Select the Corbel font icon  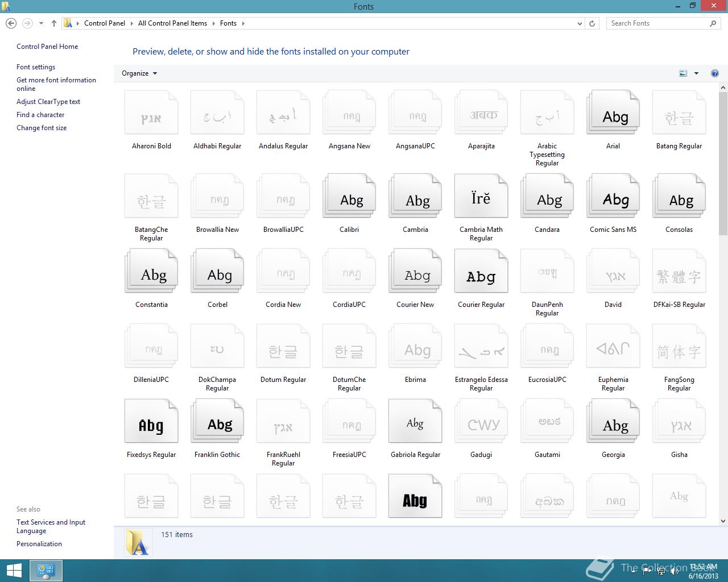217,271
